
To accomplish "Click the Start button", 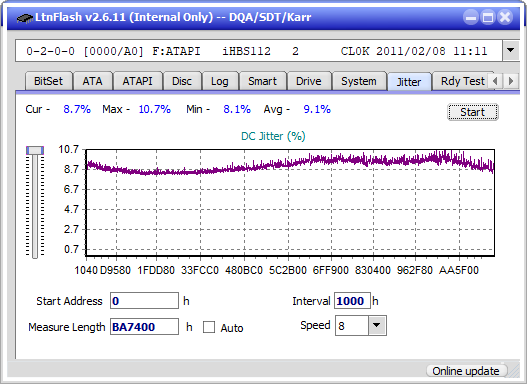I will [473, 112].
